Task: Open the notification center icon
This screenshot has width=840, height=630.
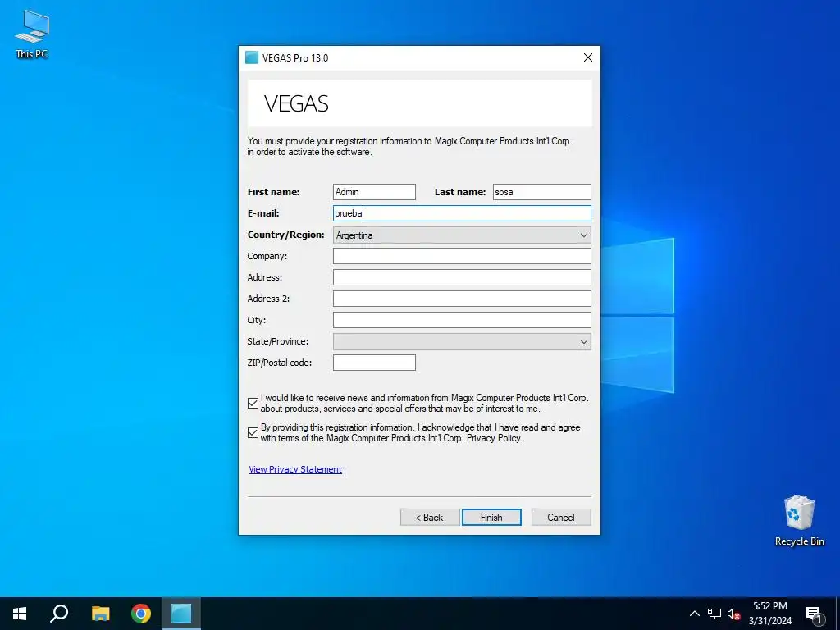Action: 815,614
